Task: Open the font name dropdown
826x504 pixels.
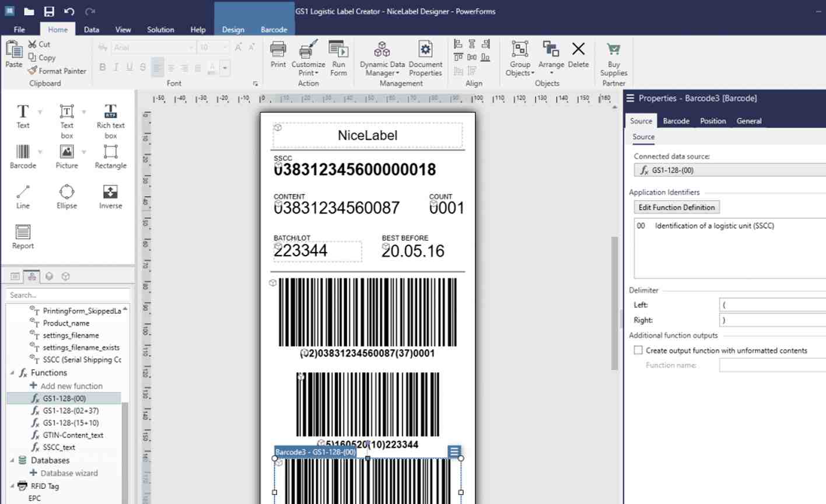Action: 190,47
